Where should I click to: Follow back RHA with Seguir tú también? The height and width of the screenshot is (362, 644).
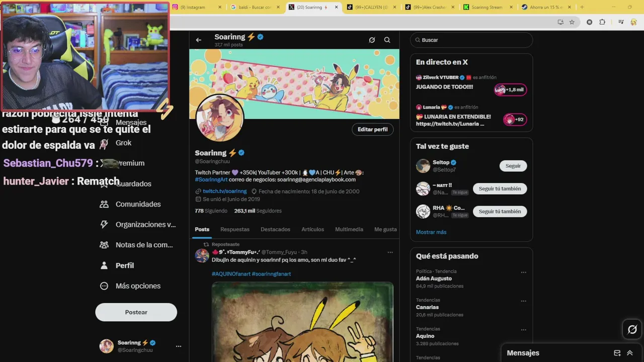click(x=500, y=212)
